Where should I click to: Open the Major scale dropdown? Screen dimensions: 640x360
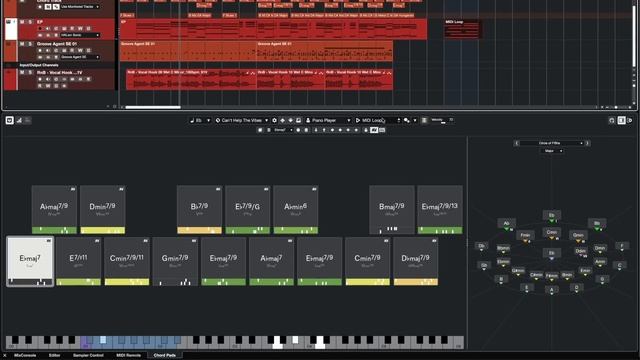tap(552, 151)
